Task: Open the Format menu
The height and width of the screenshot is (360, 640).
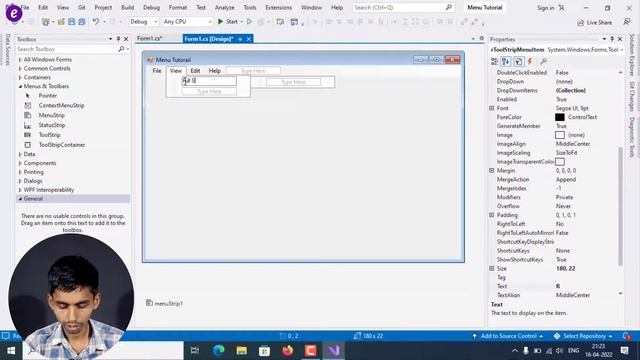Action: pyautogui.click(x=178, y=7)
